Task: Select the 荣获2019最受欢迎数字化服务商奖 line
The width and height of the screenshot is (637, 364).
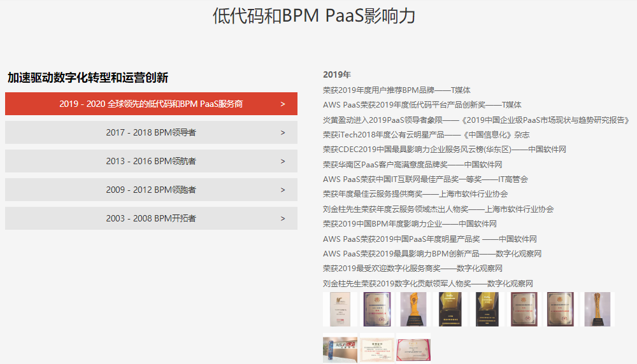Action: click(x=413, y=269)
